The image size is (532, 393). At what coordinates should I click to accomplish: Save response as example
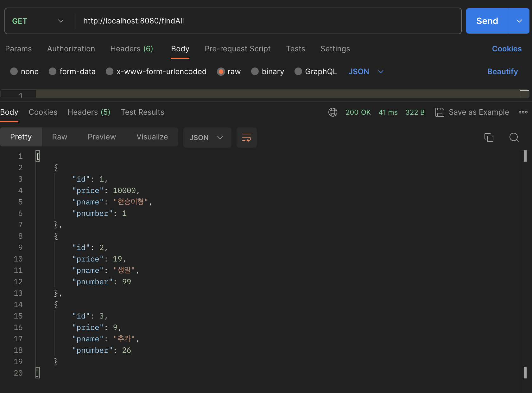(x=472, y=112)
